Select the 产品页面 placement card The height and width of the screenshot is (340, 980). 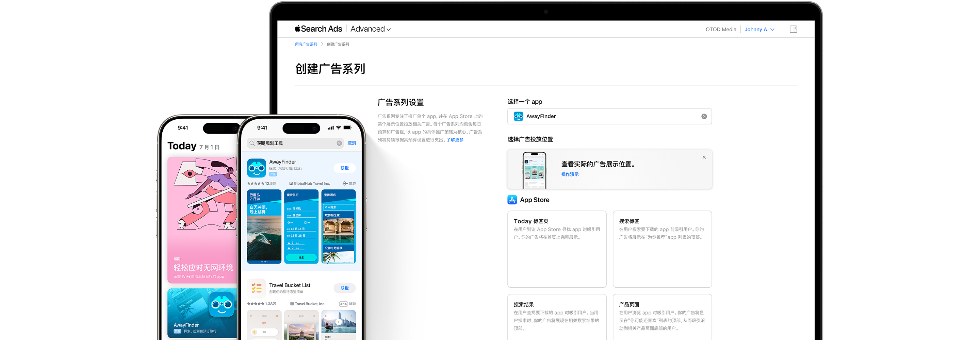pos(662,317)
